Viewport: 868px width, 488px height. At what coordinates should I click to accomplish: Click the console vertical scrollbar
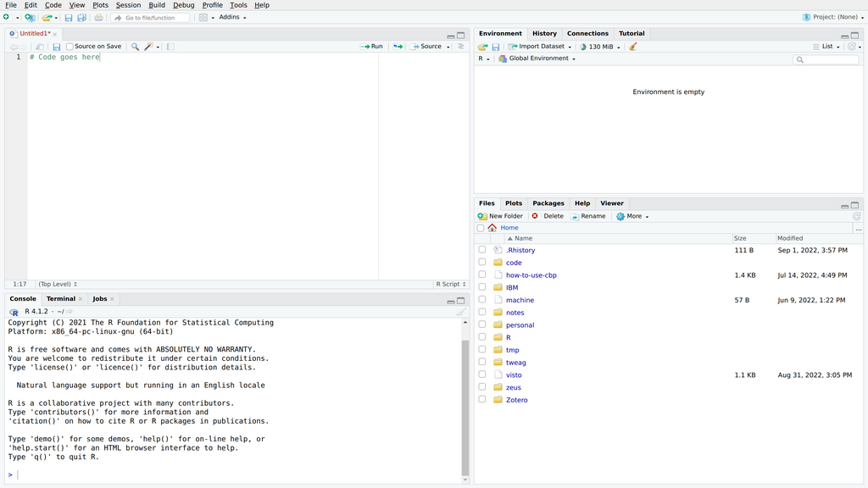coord(465,407)
